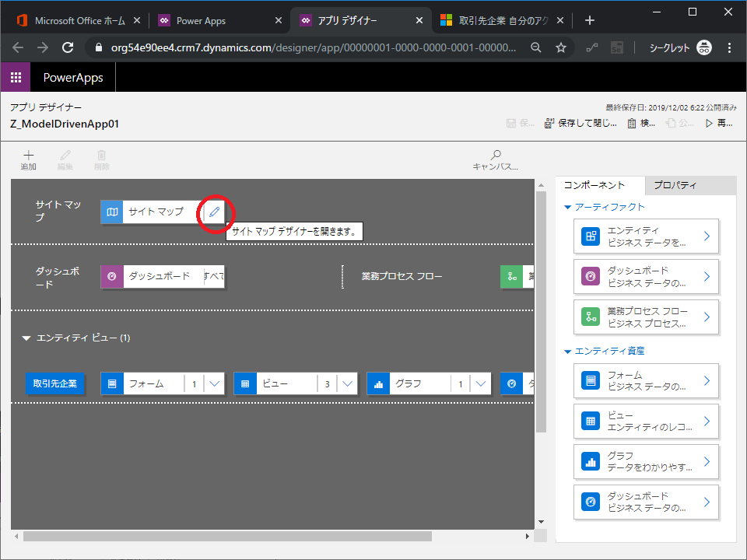Viewport: 747px width, 560px height.
Task: Expand the Form dropdown chevron
Action: [215, 383]
